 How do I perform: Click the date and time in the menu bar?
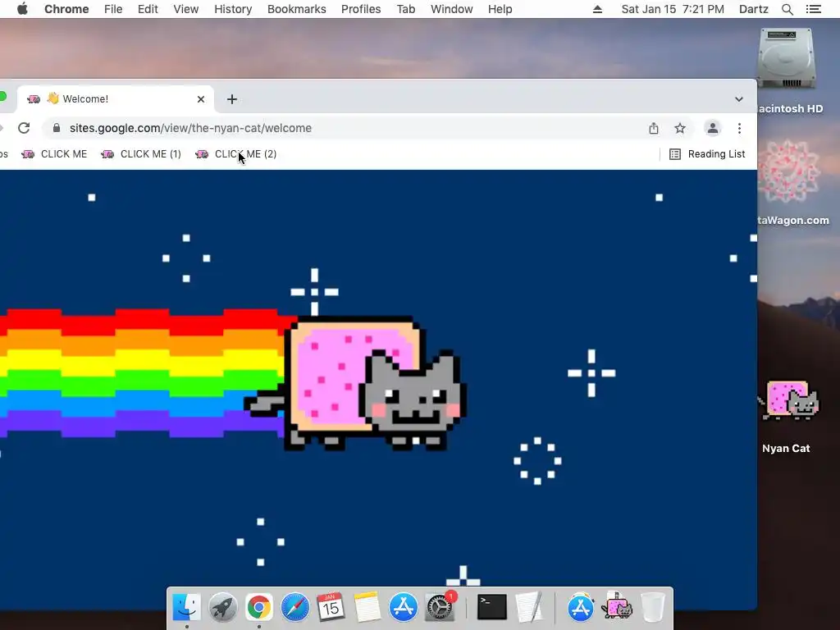click(673, 9)
